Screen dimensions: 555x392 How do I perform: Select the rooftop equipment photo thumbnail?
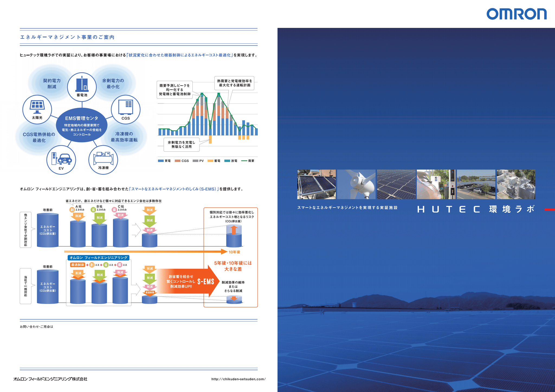point(516,184)
